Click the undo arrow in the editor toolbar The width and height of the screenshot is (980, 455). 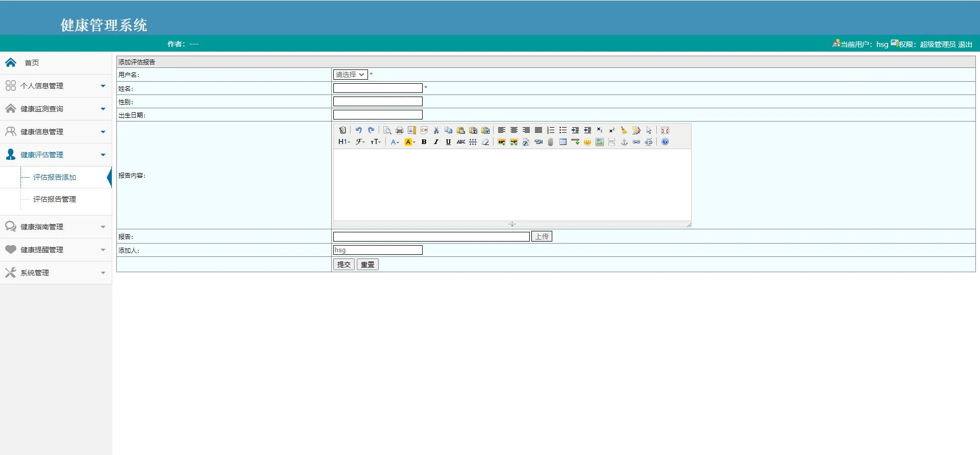coord(359,130)
